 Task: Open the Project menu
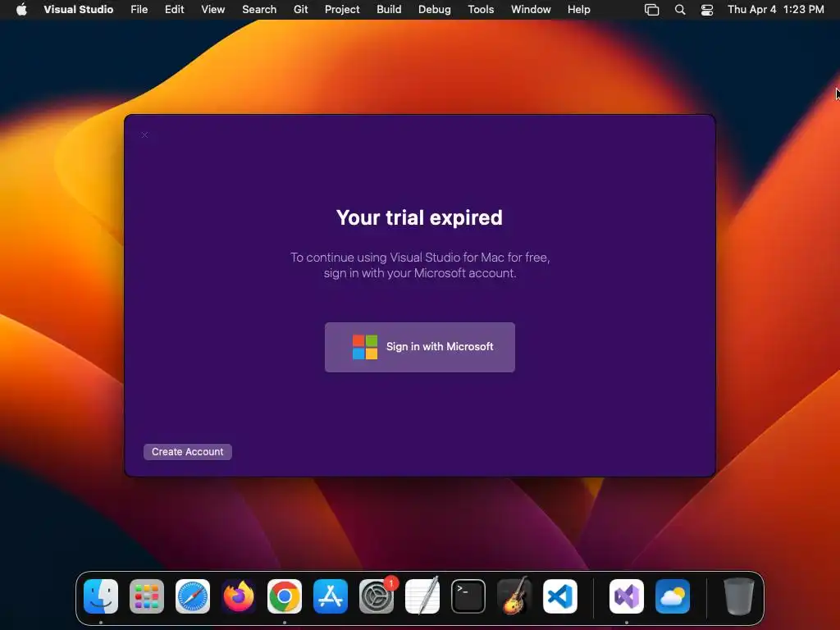[x=342, y=10]
